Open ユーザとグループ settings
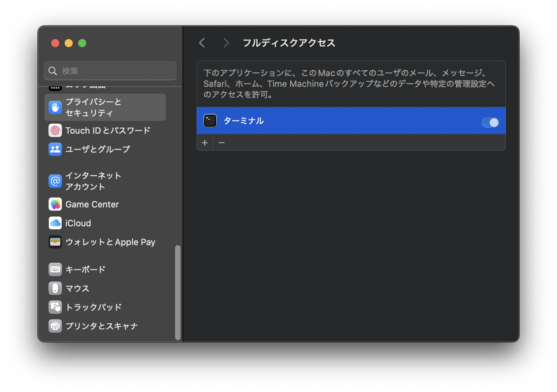The height and width of the screenshot is (392, 557). point(98,149)
